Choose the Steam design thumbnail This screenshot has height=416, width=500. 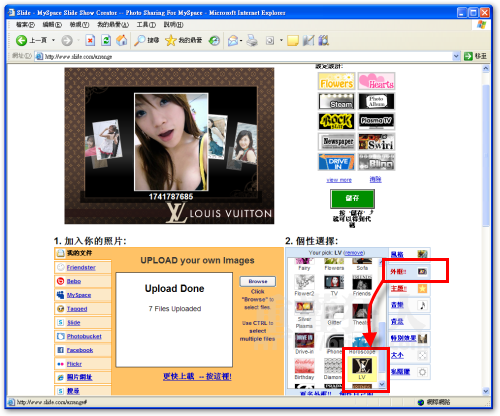click(x=337, y=101)
